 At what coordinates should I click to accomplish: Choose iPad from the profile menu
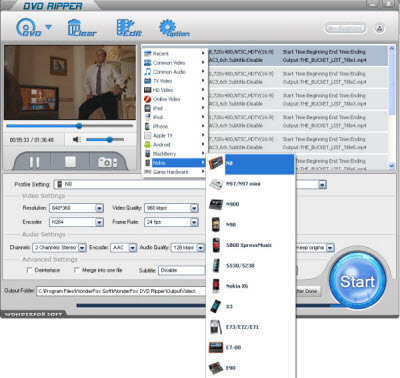coord(174,108)
